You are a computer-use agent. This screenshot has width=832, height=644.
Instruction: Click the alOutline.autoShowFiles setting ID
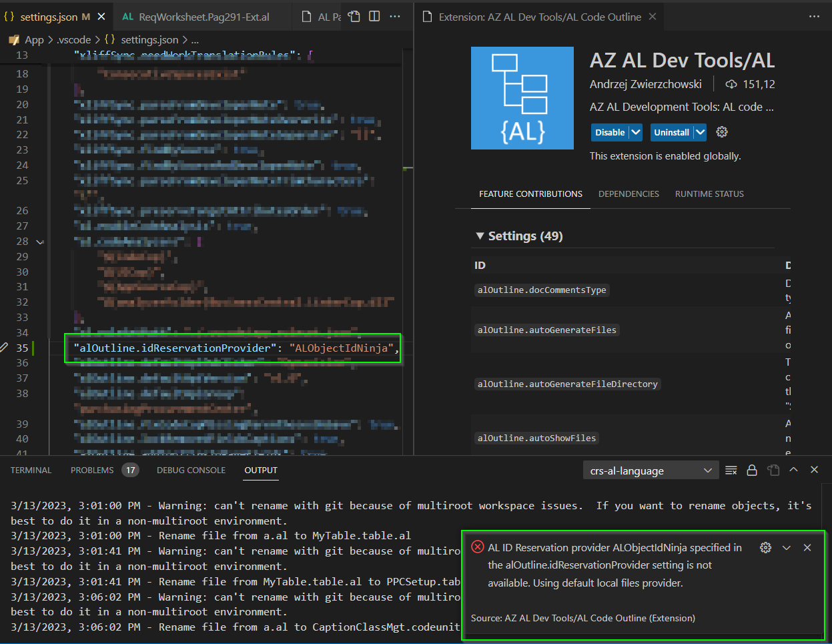(x=537, y=438)
